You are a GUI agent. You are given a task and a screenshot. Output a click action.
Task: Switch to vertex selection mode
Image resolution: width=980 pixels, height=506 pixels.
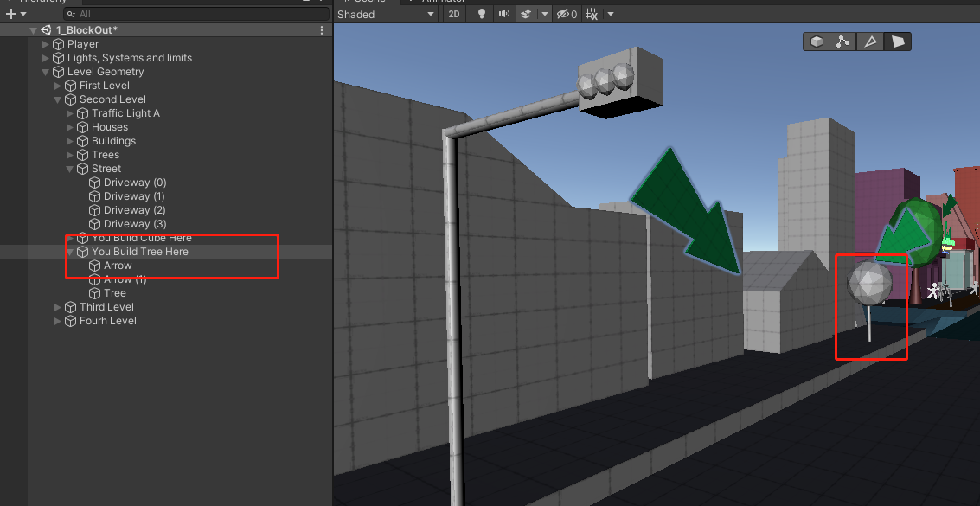[x=842, y=41]
